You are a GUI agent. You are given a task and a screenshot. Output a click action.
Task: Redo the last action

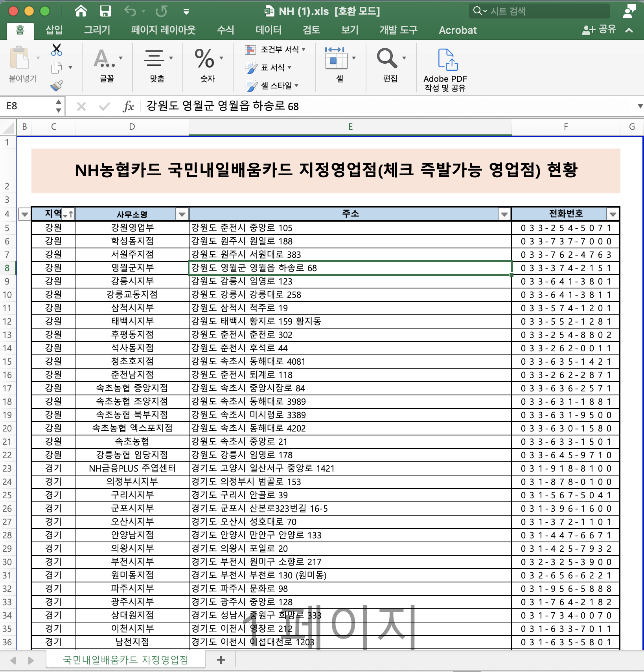coord(161,11)
